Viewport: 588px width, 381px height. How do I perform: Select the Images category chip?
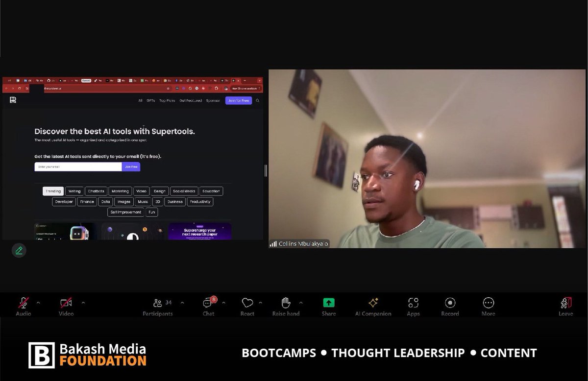tap(124, 201)
